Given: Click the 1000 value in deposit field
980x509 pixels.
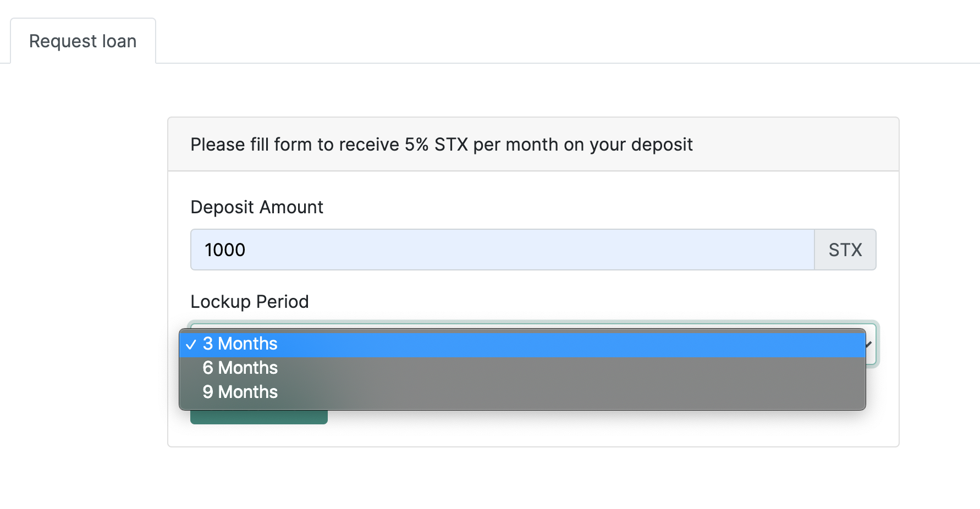Looking at the screenshot, I should [225, 250].
